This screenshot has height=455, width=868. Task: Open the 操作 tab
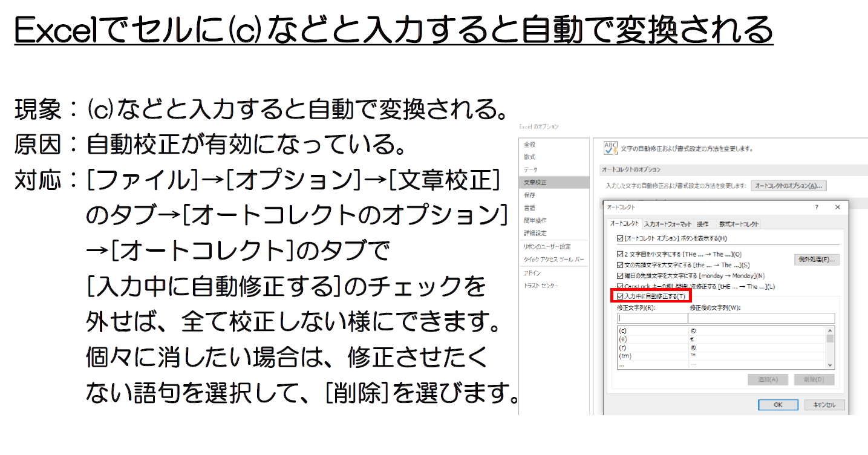click(702, 224)
